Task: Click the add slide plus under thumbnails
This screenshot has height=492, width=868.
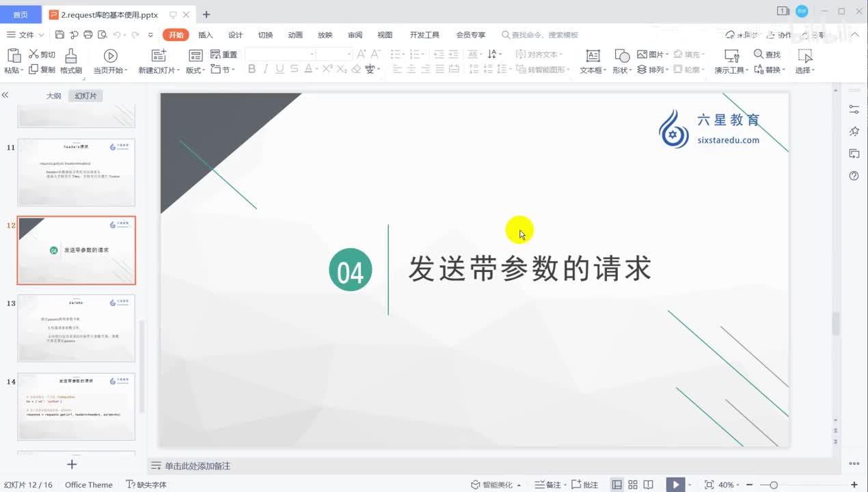Action: (72, 464)
